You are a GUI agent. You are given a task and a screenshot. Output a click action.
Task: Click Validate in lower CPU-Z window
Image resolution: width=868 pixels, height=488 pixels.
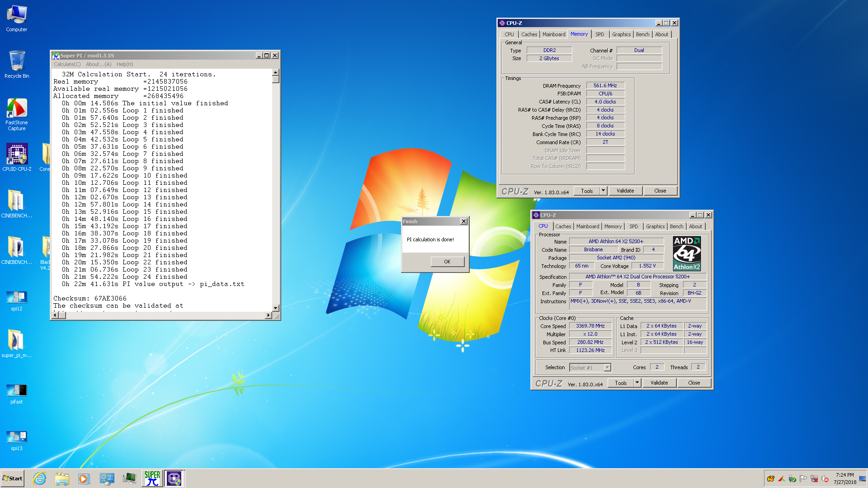coord(659,383)
